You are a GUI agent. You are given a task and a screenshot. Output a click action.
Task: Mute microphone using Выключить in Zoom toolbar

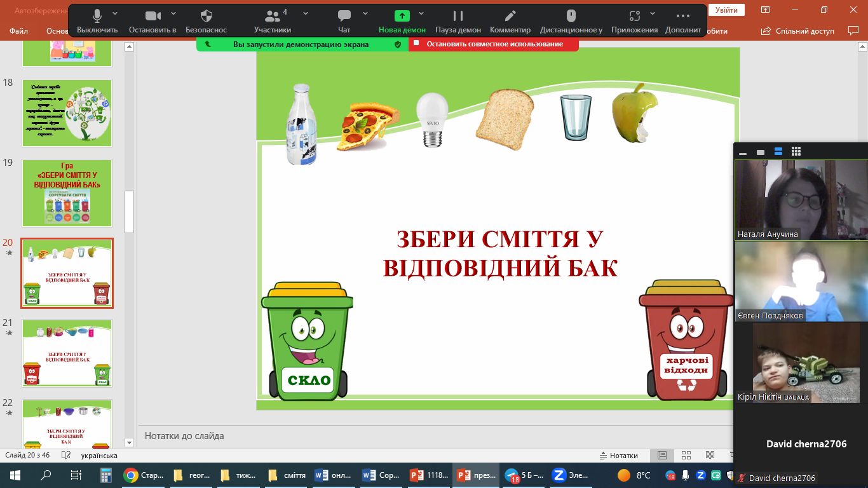[97, 22]
